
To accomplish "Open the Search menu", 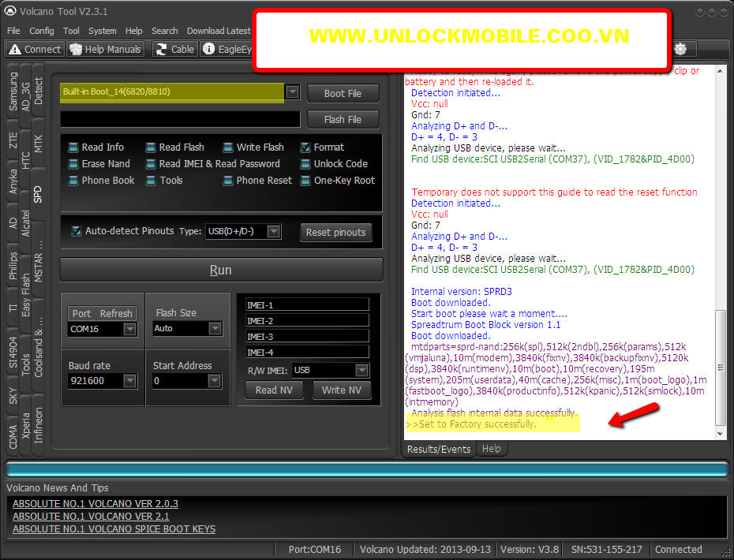I will [x=165, y=31].
